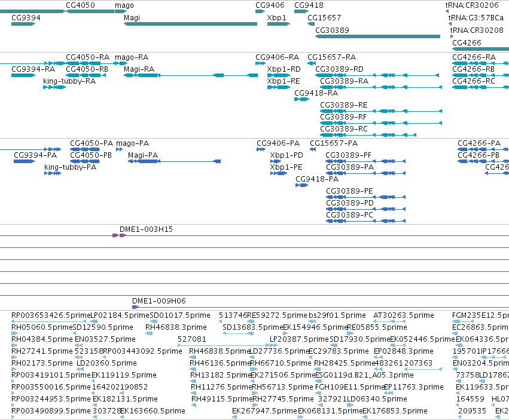Select transcript CG30389-RA

coord(381,87)
